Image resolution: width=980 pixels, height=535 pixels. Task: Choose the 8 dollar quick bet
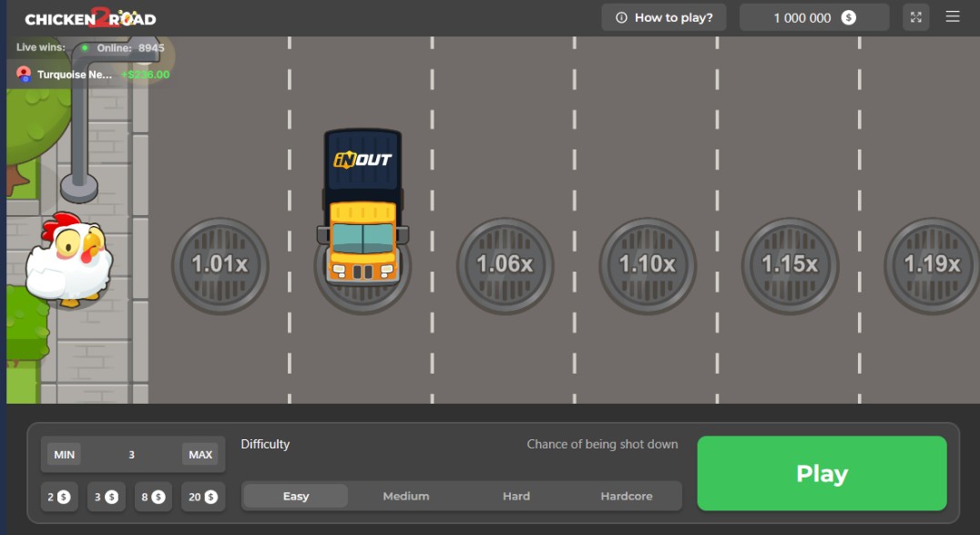[x=153, y=497]
